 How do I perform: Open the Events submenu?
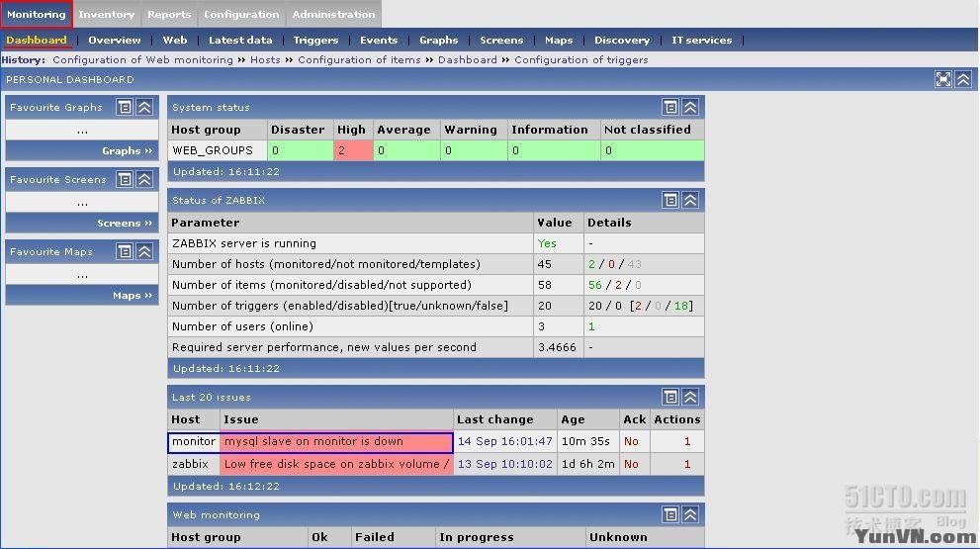379,40
